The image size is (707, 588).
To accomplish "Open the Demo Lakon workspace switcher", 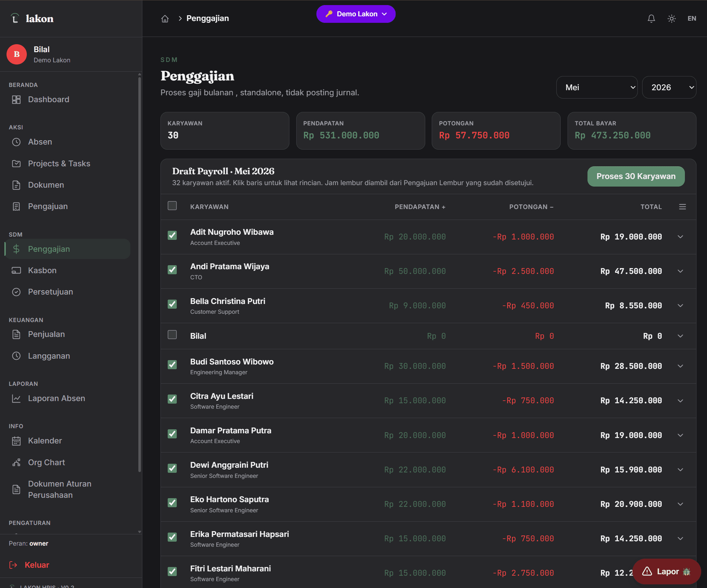I will coord(356,14).
